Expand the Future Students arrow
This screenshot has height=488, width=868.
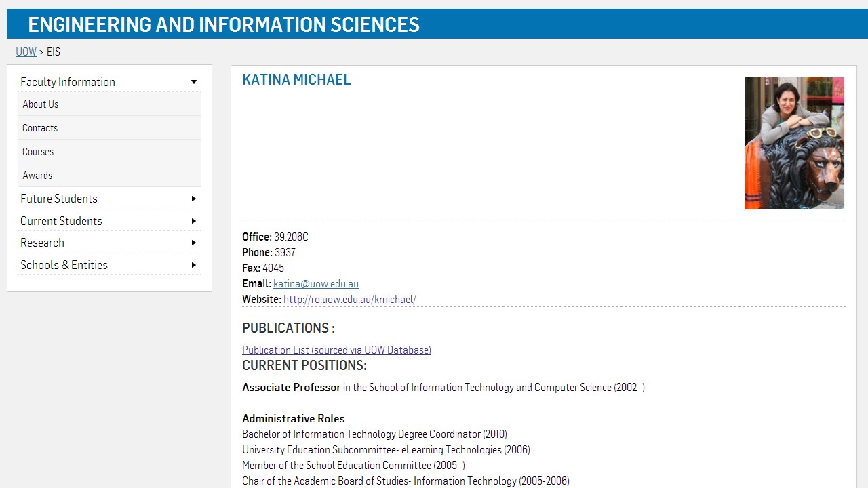pos(194,199)
